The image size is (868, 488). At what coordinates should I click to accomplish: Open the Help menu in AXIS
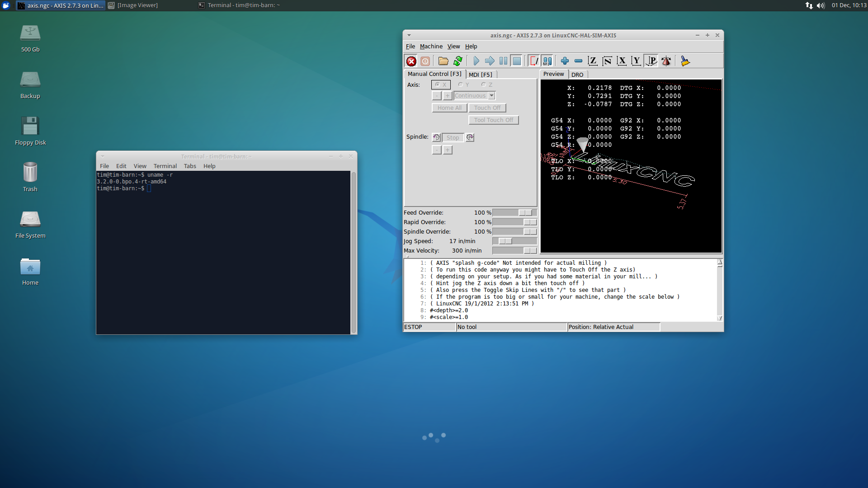pyautogui.click(x=471, y=47)
